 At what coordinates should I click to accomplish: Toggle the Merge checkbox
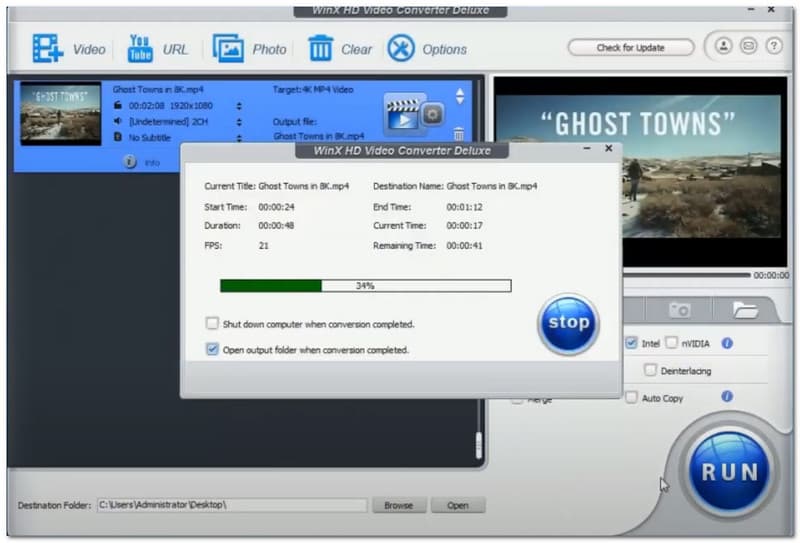[x=516, y=401]
